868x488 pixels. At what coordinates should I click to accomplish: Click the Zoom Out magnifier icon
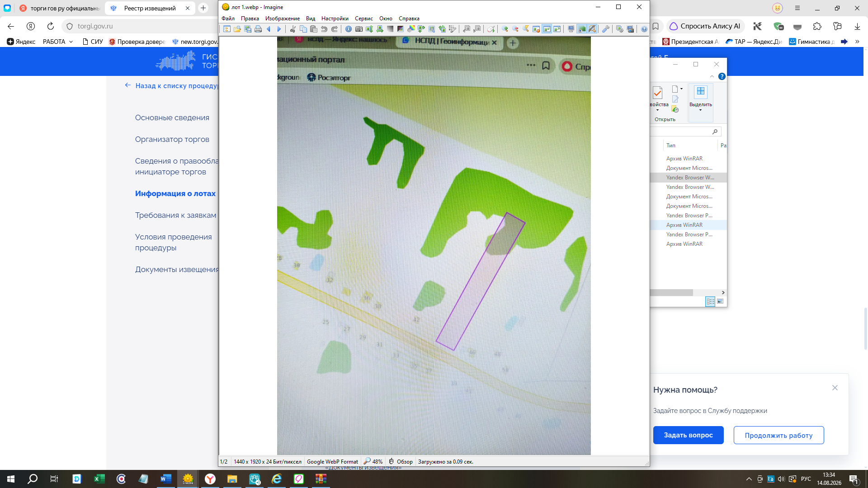(x=515, y=29)
